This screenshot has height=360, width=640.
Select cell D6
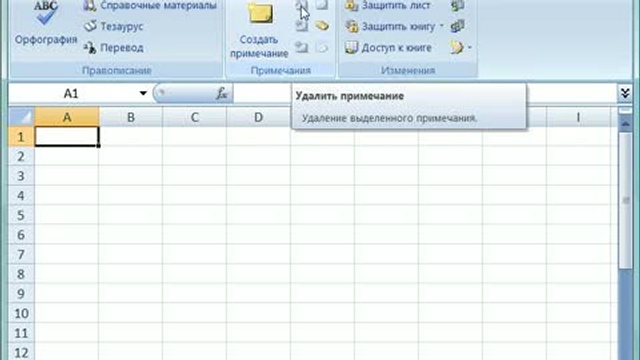(258, 235)
